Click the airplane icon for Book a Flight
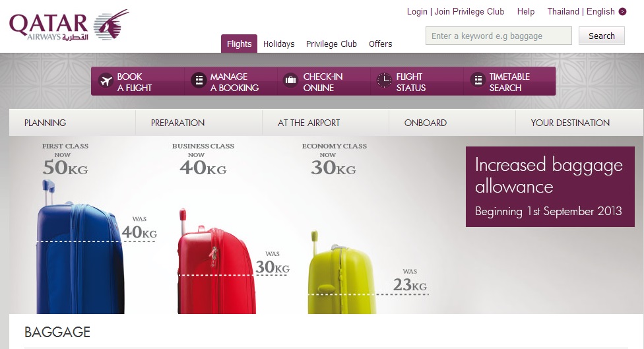This screenshot has height=349, width=644. [106, 80]
